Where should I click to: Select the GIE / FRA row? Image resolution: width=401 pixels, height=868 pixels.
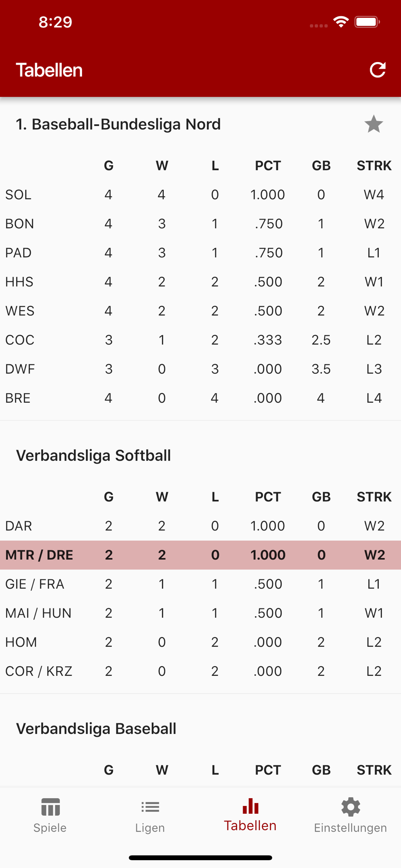(200, 584)
